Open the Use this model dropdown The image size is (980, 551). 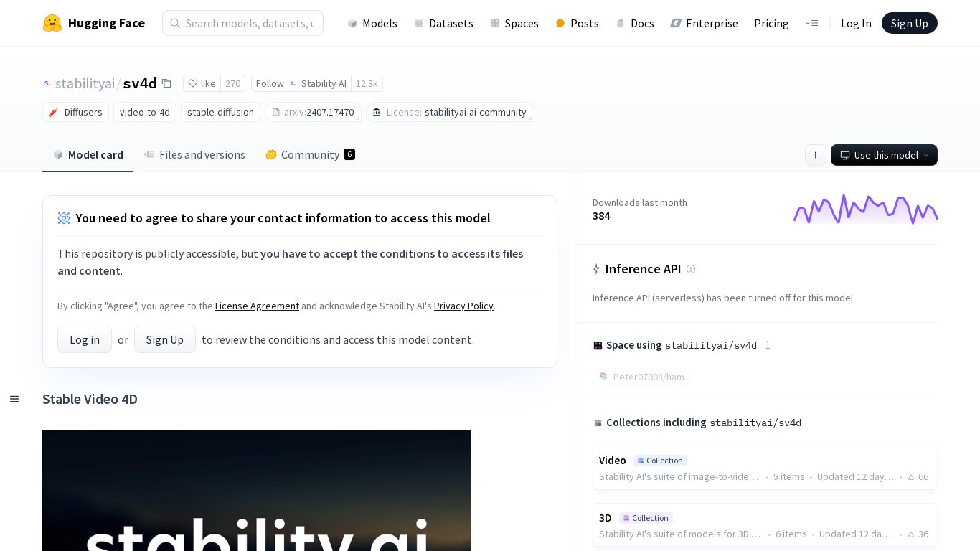884,155
